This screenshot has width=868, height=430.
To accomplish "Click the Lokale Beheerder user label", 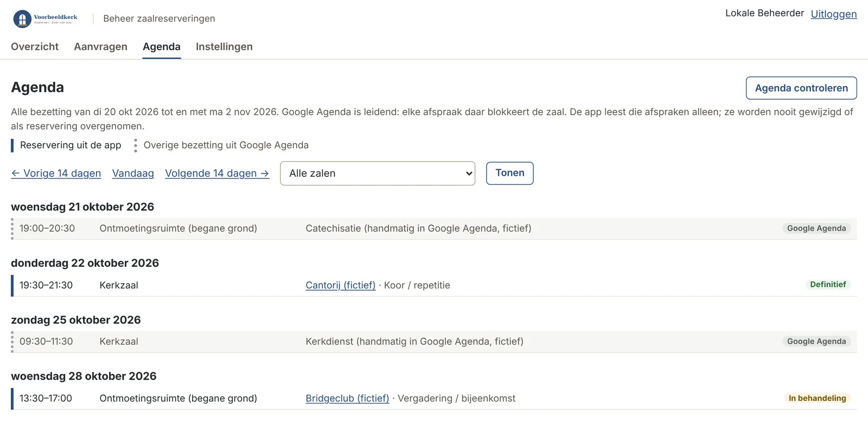I will coord(764,13).
